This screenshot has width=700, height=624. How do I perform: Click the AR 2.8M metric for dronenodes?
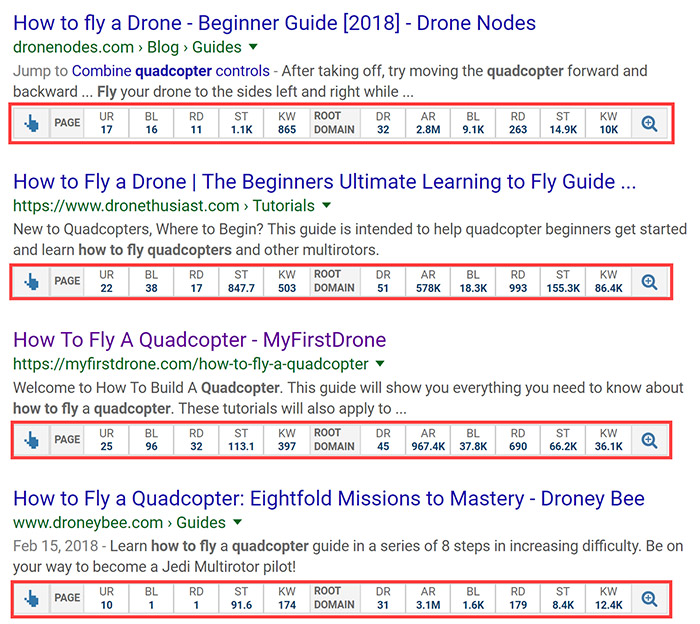point(428,123)
